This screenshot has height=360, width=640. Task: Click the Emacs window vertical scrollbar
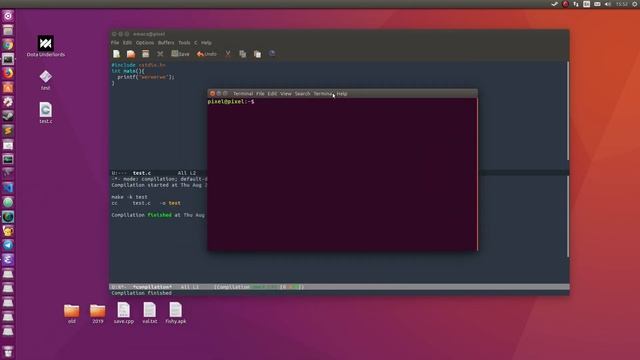tap(568, 110)
